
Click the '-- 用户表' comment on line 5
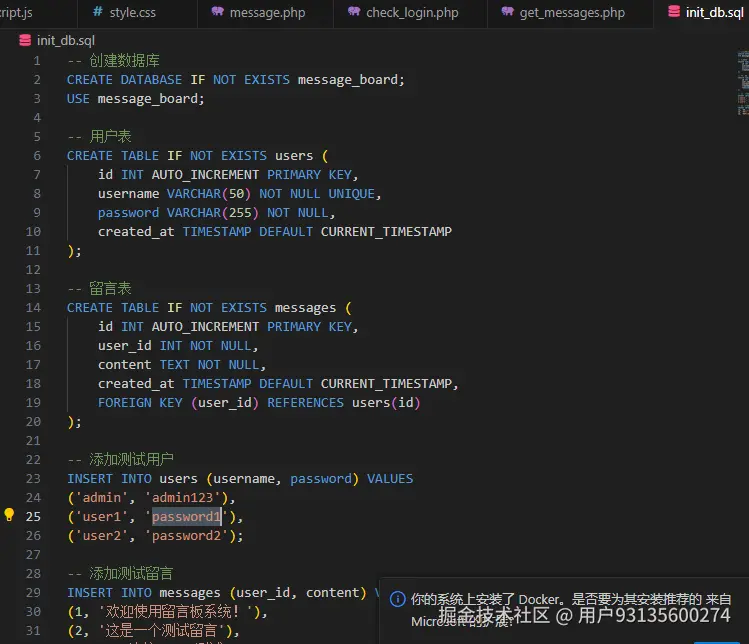click(x=99, y=137)
